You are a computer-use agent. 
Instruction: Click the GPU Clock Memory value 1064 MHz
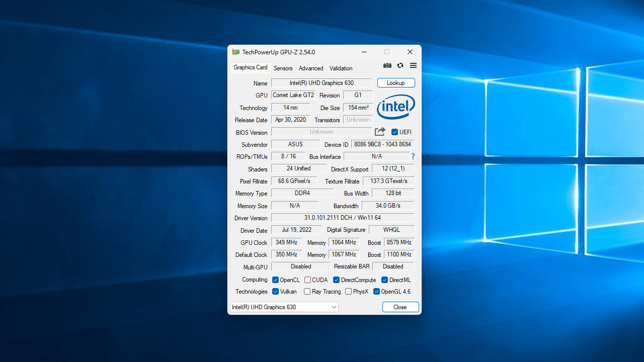(344, 242)
